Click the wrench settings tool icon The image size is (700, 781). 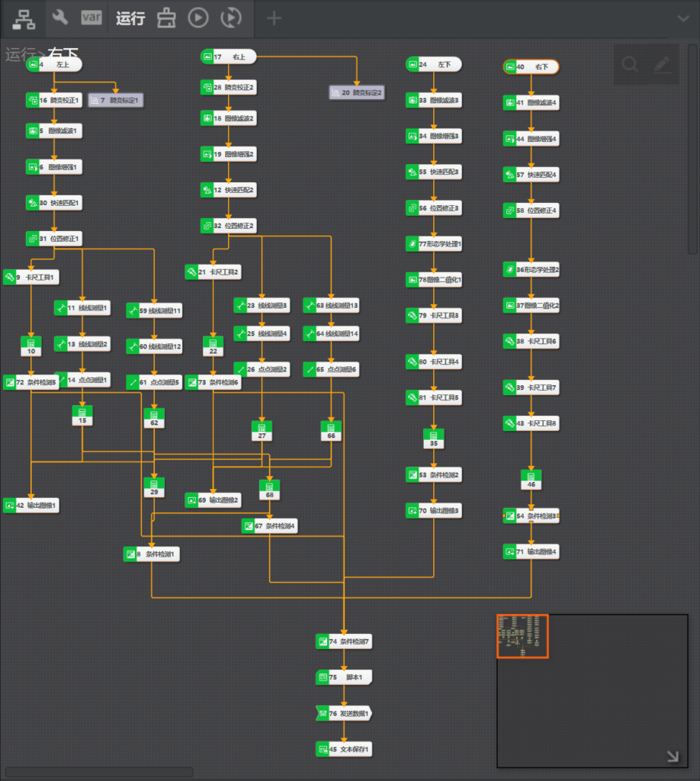point(59,18)
